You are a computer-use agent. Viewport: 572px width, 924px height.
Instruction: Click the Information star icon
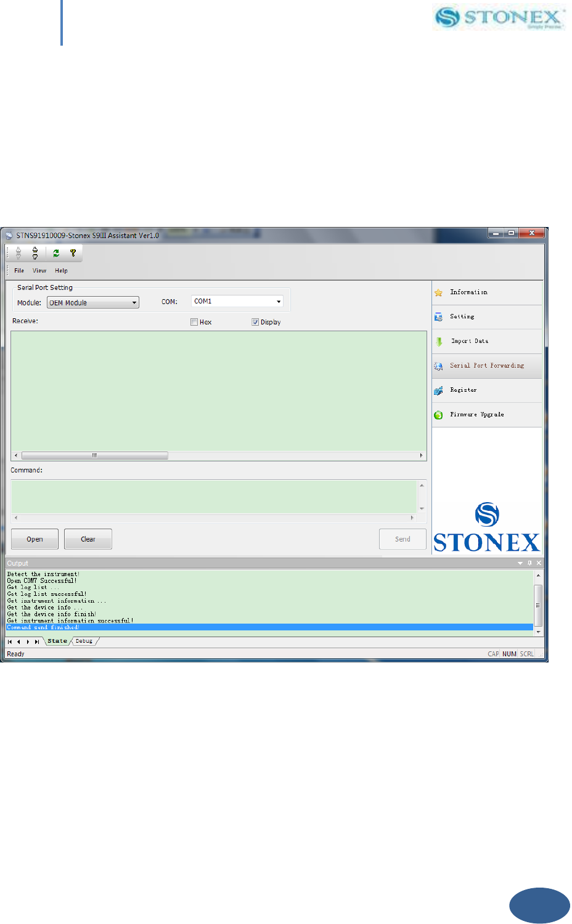point(438,292)
